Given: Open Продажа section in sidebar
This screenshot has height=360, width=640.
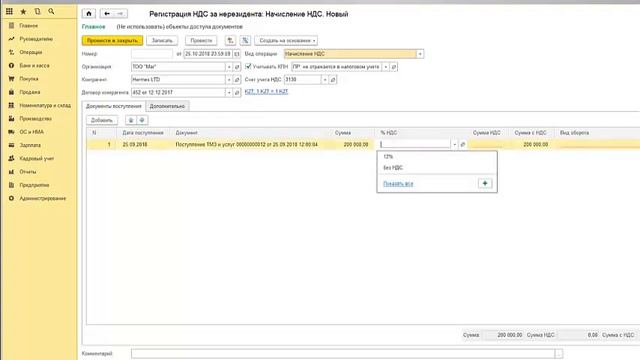Looking at the screenshot, I should 30,92.
